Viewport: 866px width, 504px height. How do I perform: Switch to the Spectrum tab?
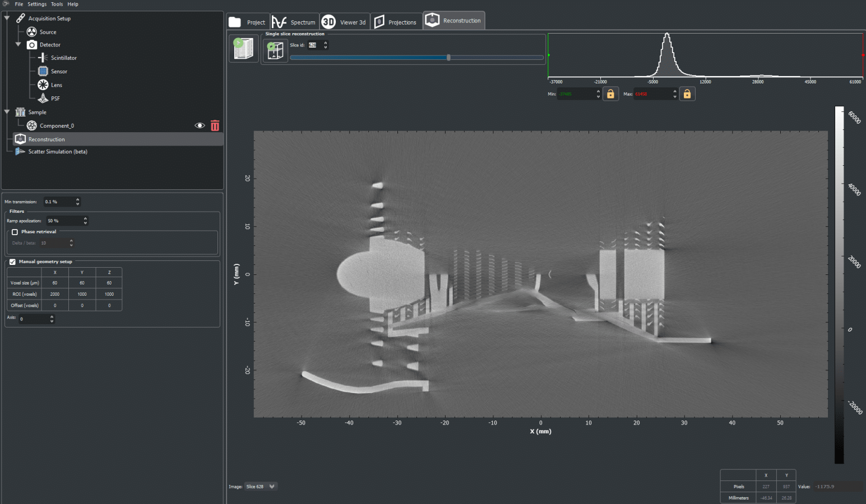click(295, 22)
